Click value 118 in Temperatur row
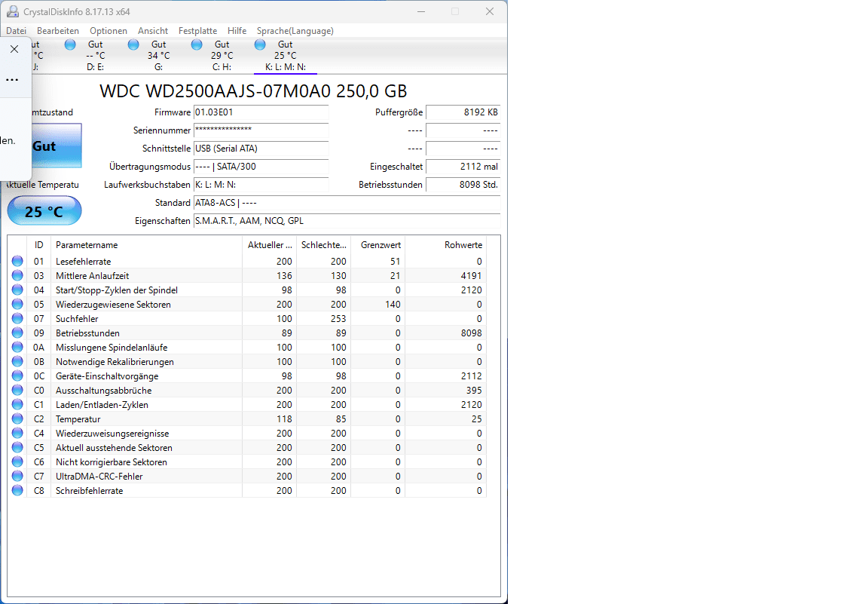The width and height of the screenshot is (868, 604). pyautogui.click(x=284, y=419)
